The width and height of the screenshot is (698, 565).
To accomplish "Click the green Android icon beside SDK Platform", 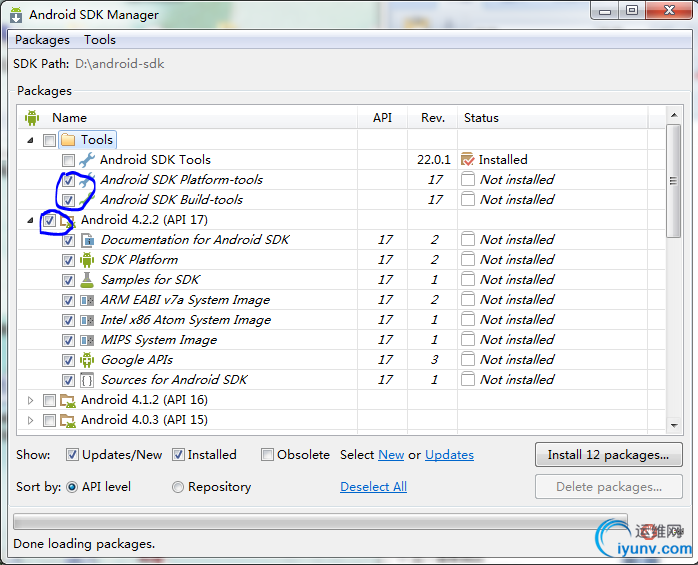I will coord(87,260).
